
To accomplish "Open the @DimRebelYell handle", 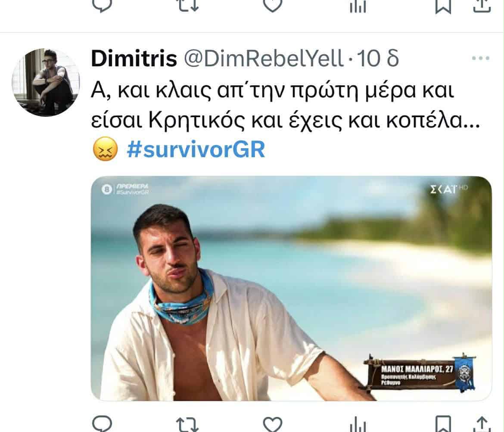I will coord(264,59).
